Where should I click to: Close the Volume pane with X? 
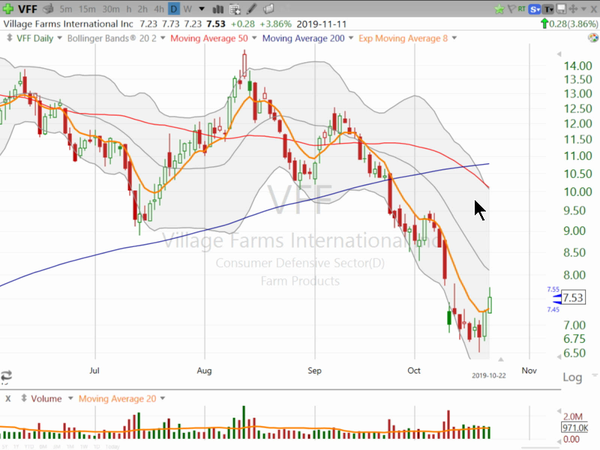(x=8, y=399)
